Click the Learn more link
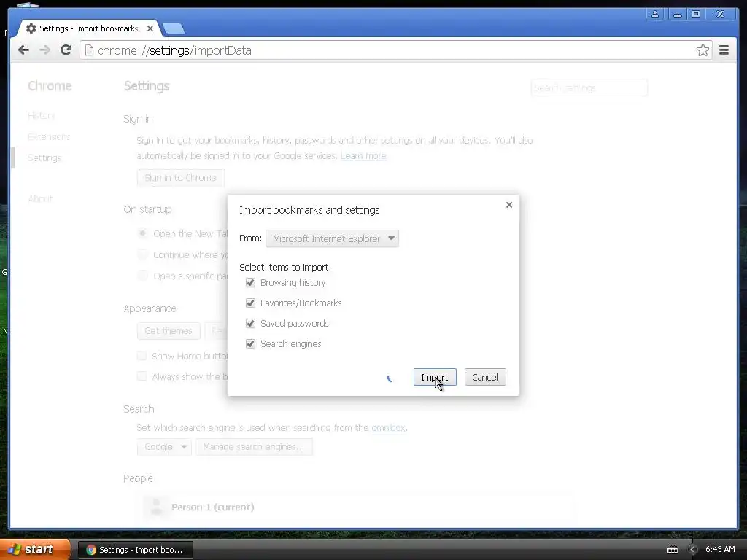747x560 pixels. [x=363, y=156]
